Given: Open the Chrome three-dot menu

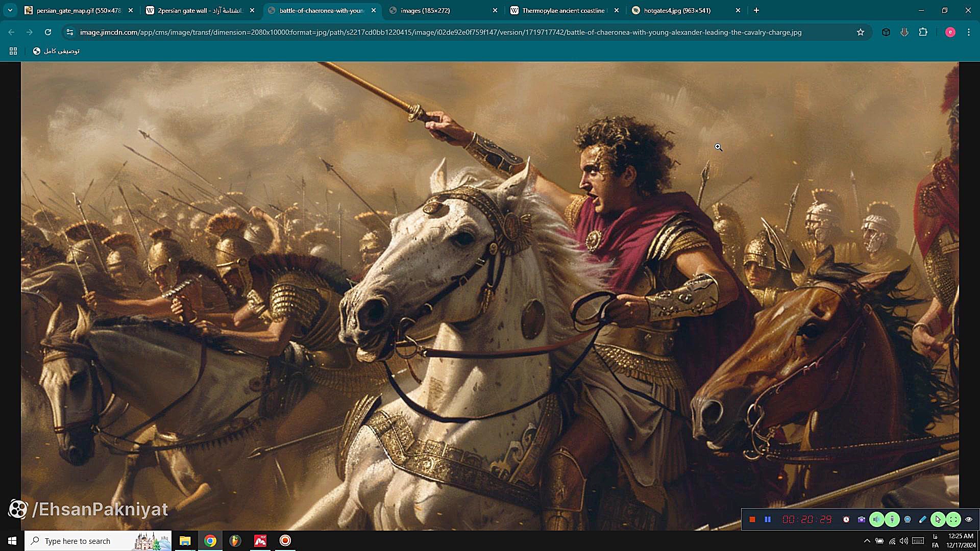Looking at the screenshot, I should coord(969,32).
